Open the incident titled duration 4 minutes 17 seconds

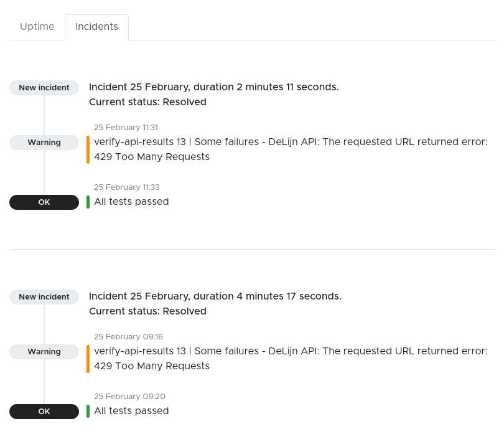point(215,296)
